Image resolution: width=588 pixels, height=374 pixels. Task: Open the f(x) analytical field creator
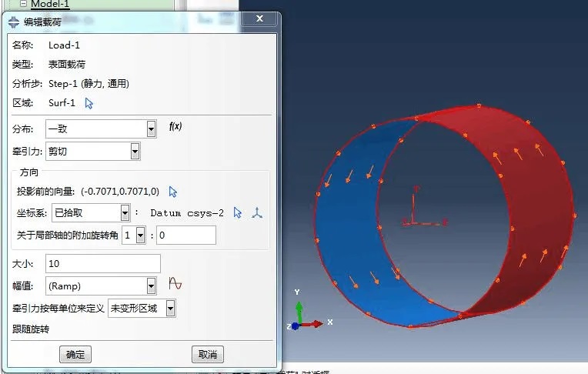coord(175,127)
